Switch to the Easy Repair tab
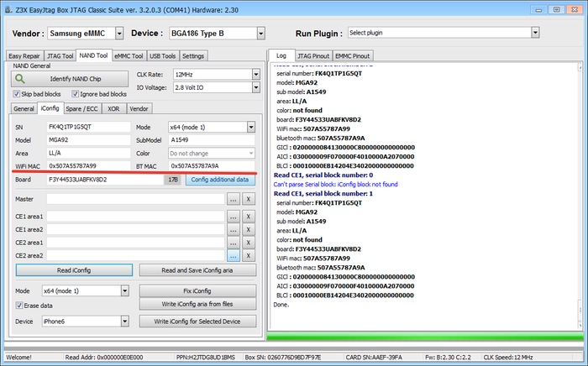Screen dimensions: 588x366 24,55
